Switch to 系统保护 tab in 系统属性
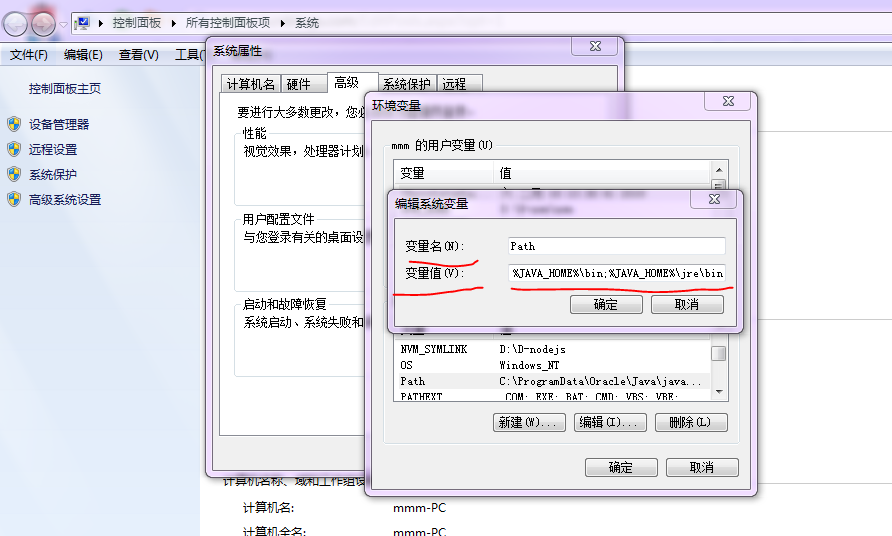The width and height of the screenshot is (892, 536). click(406, 84)
